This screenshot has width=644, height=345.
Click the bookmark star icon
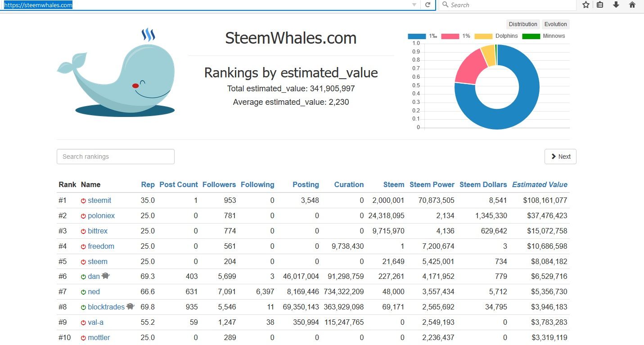coord(585,5)
